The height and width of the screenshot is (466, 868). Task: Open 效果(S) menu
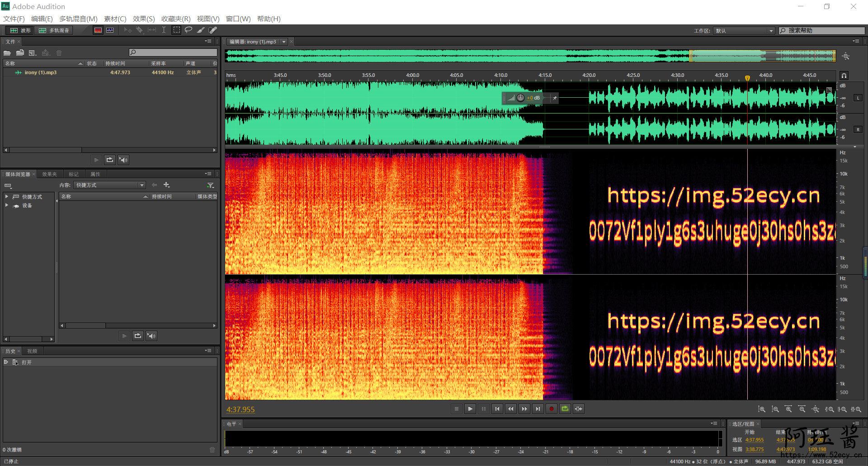tap(144, 19)
